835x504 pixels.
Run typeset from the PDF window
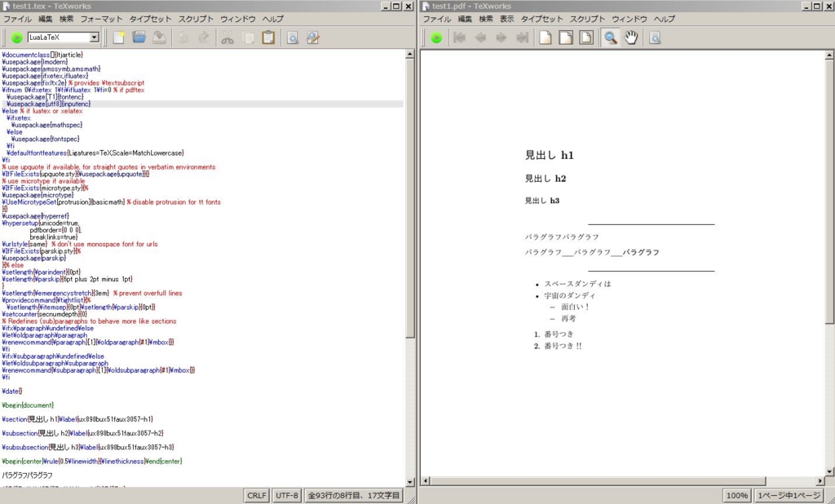[436, 38]
